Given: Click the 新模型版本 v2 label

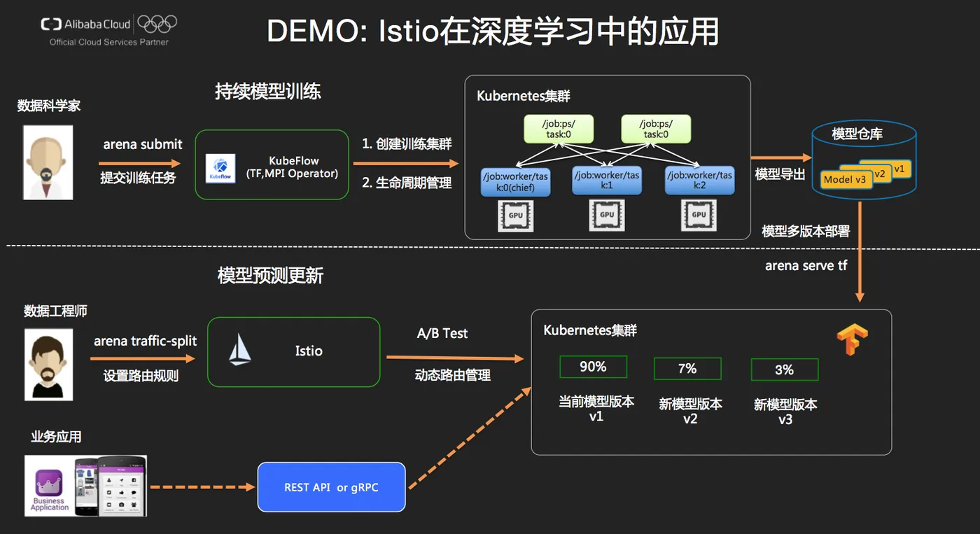Looking at the screenshot, I should [x=690, y=411].
